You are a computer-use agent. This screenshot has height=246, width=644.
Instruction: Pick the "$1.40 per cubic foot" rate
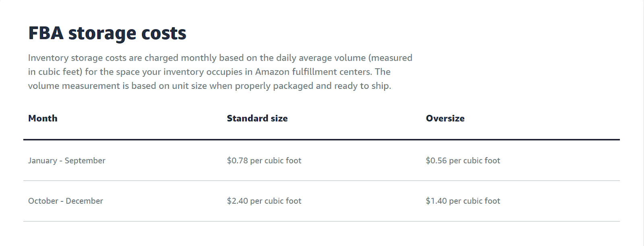click(x=463, y=201)
